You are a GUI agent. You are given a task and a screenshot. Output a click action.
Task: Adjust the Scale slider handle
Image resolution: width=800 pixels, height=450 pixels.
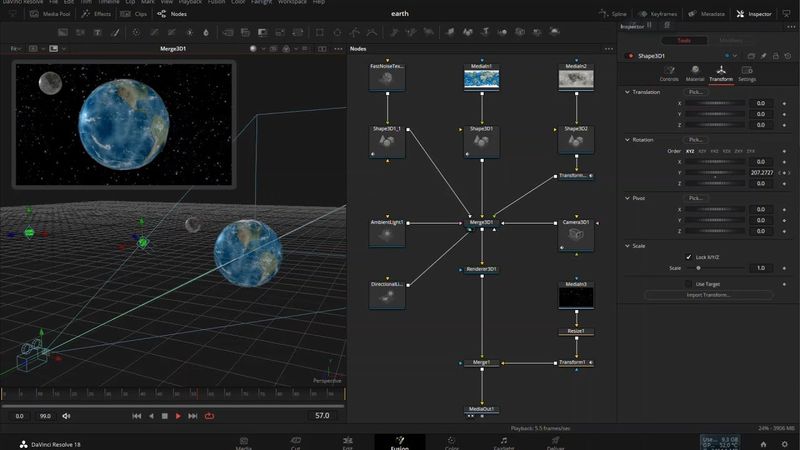pyautogui.click(x=698, y=268)
